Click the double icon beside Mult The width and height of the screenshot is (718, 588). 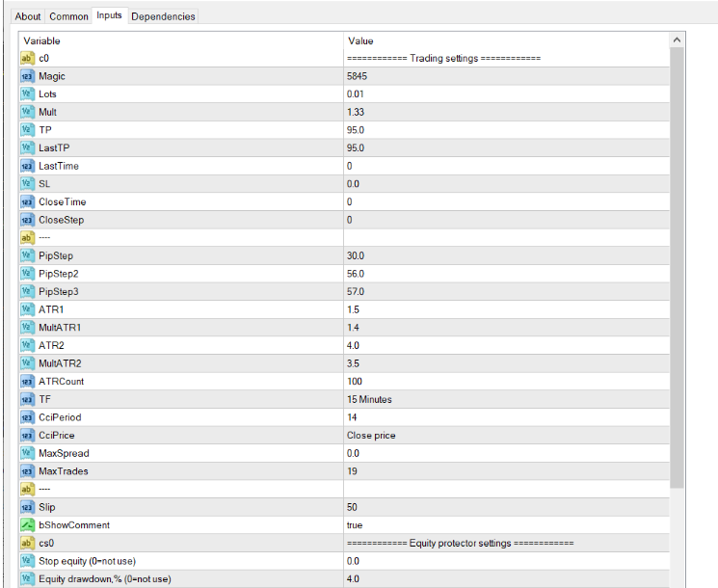point(28,112)
